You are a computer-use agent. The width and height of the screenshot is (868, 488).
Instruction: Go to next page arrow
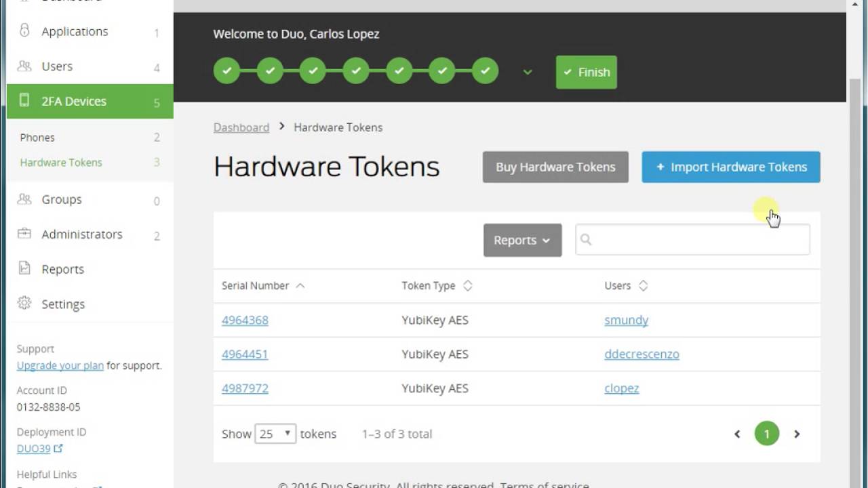[797, 434]
